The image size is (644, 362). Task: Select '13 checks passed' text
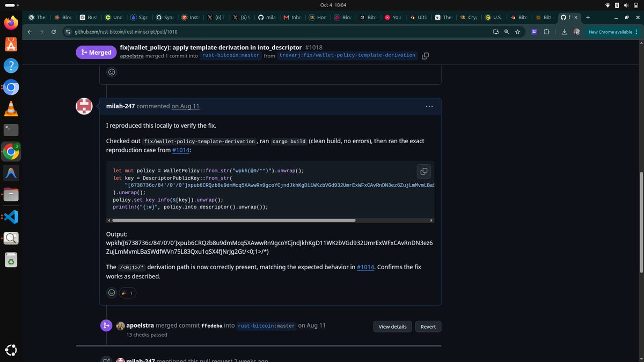point(147,335)
